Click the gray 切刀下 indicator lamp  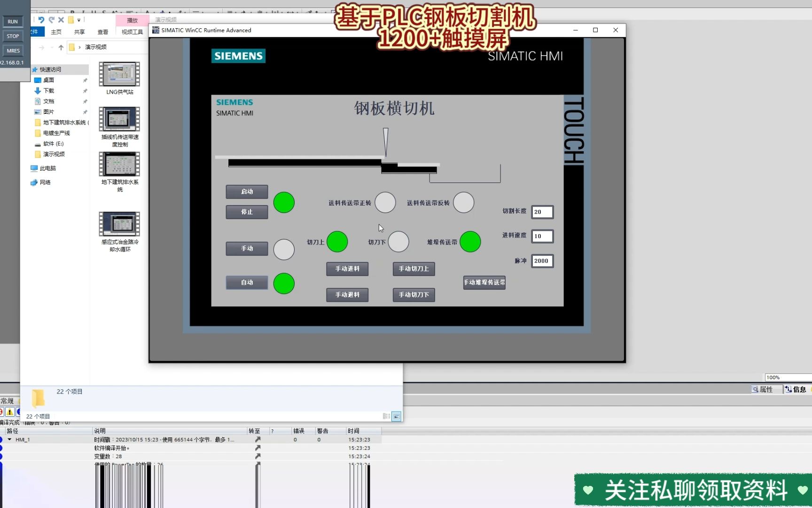point(398,242)
